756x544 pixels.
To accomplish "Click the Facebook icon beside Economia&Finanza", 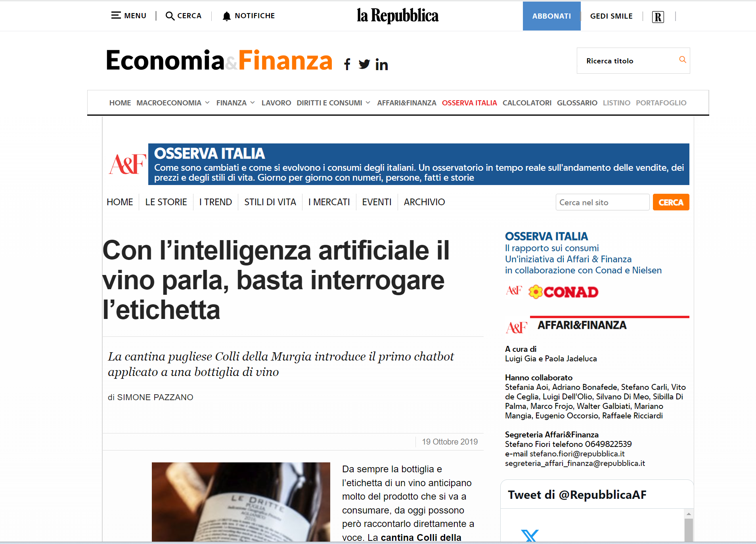I will coord(347,64).
